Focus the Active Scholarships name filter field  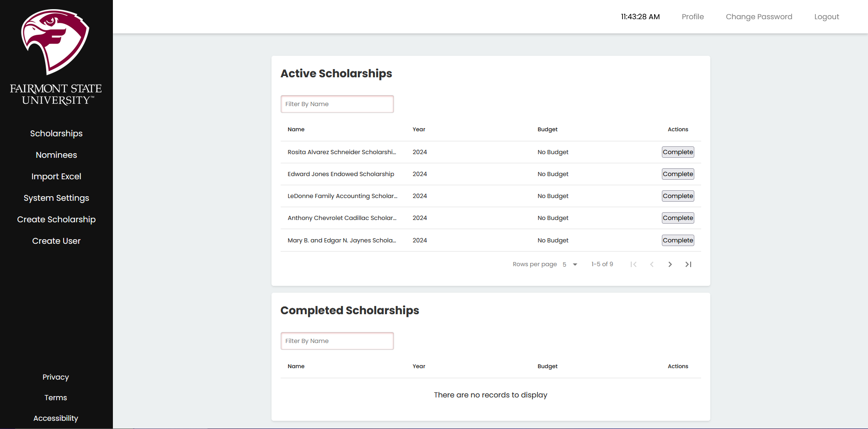(337, 104)
